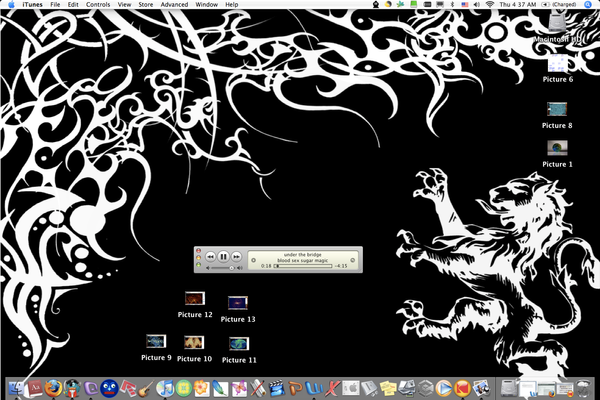Open the Window menu
This screenshot has height=400, width=600.
tap(206, 5)
